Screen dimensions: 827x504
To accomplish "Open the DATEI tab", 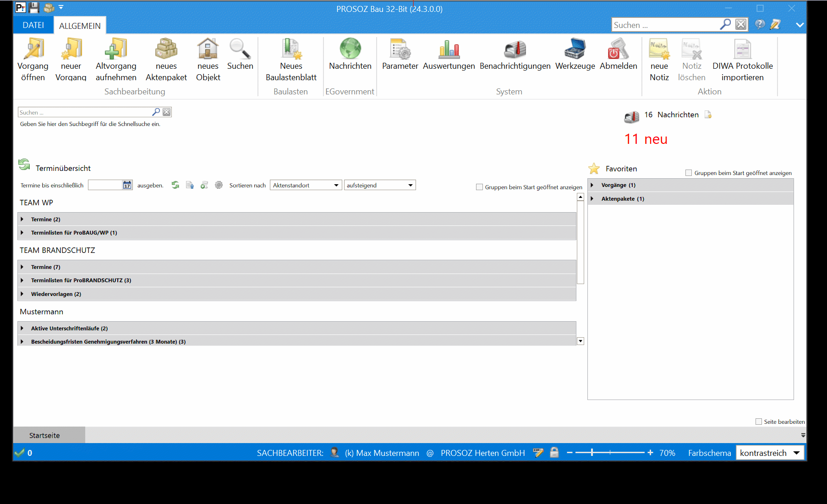I will 33,25.
